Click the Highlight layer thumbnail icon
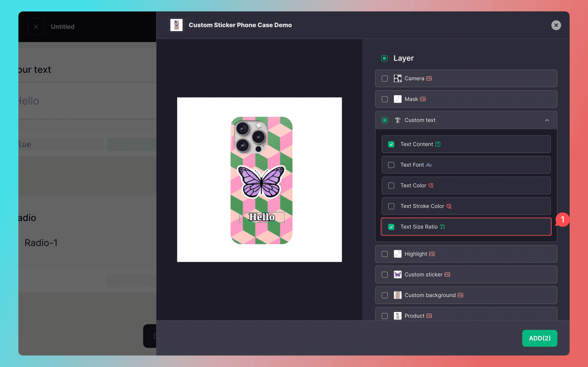The width and height of the screenshot is (588, 367). 398,254
